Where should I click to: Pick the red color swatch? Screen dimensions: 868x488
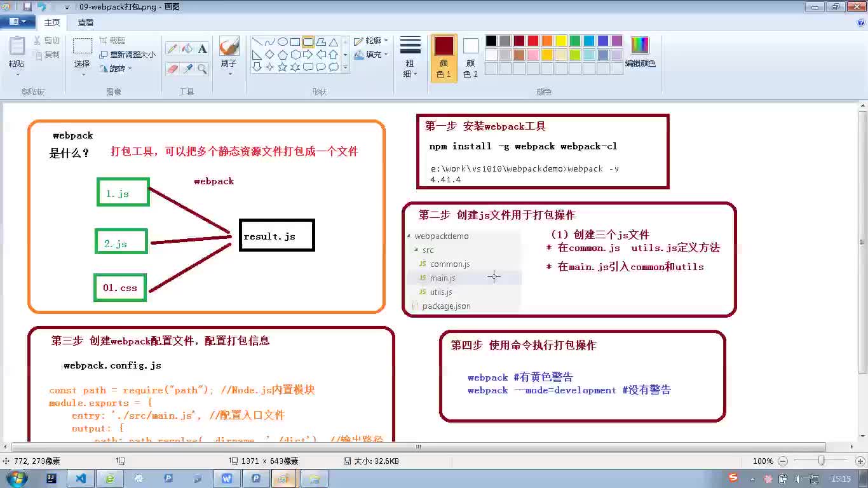tap(533, 41)
